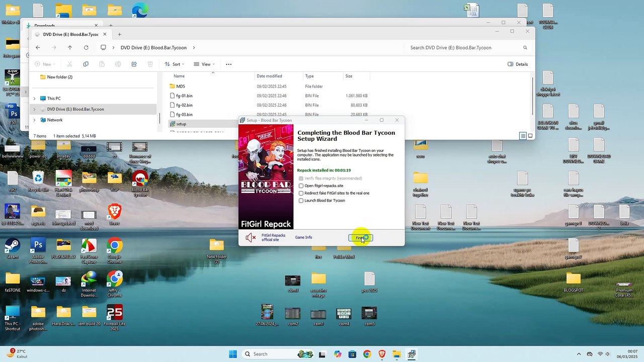Tick the Open fitgirl-repacks.site checkbox
Screen dimensions: 644x362
point(301,186)
